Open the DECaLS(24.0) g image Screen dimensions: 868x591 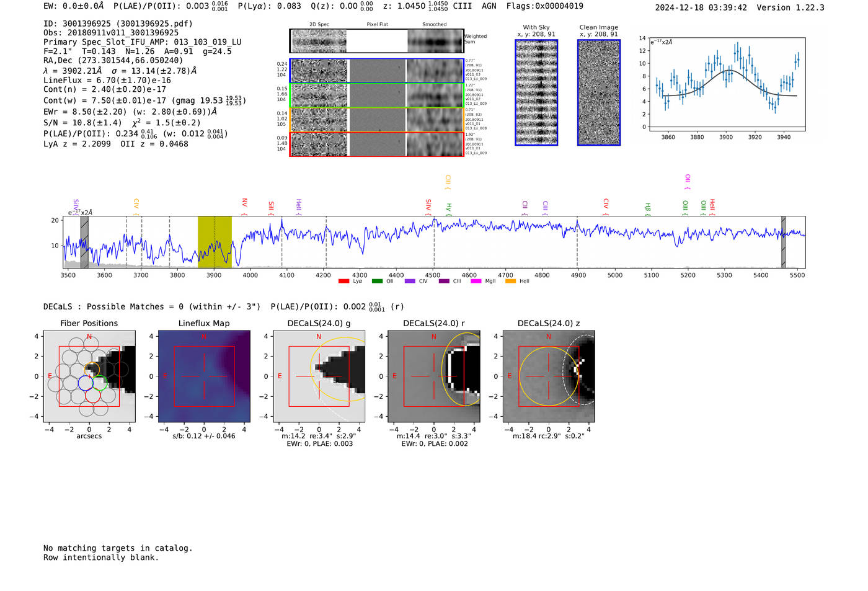tap(319, 376)
